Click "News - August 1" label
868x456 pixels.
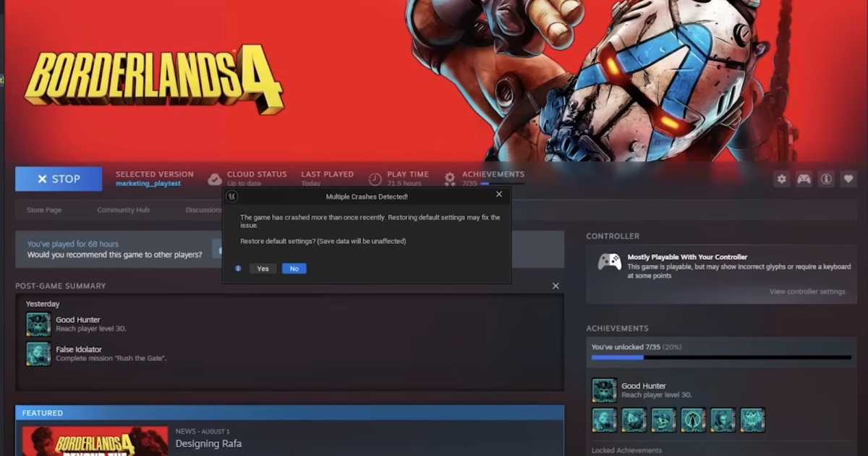point(203,431)
